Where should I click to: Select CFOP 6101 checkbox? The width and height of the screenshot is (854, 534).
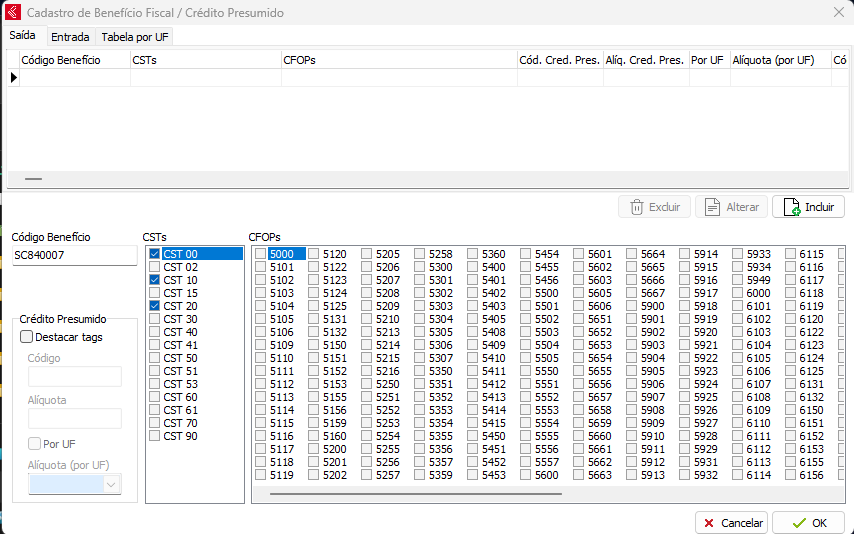point(739,307)
